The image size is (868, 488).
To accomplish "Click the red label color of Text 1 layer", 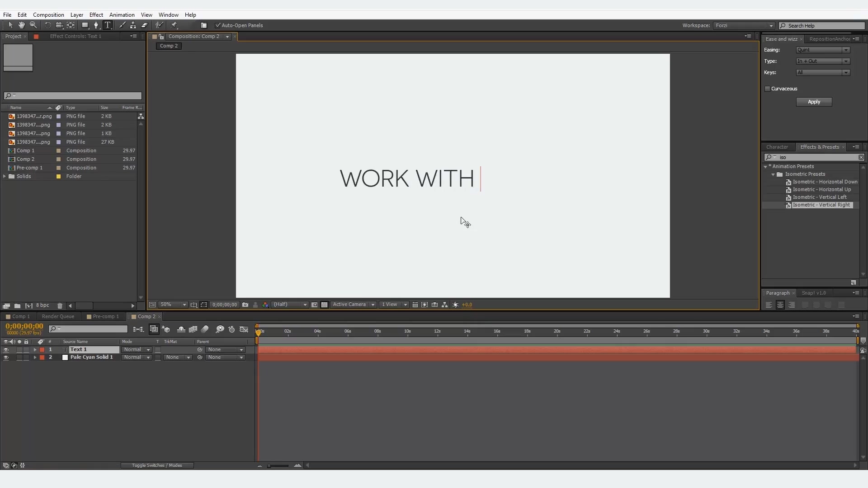I will click(x=42, y=350).
